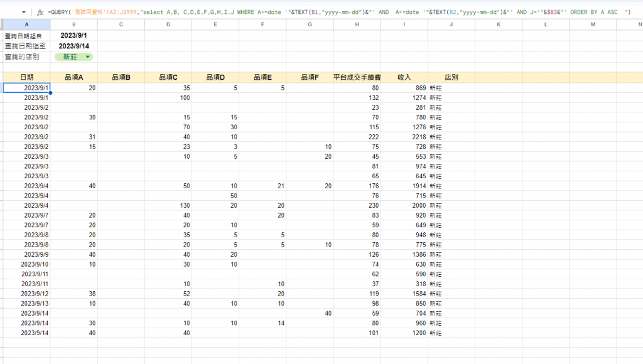Open the 新莊 store dropdown chip

[x=74, y=57]
